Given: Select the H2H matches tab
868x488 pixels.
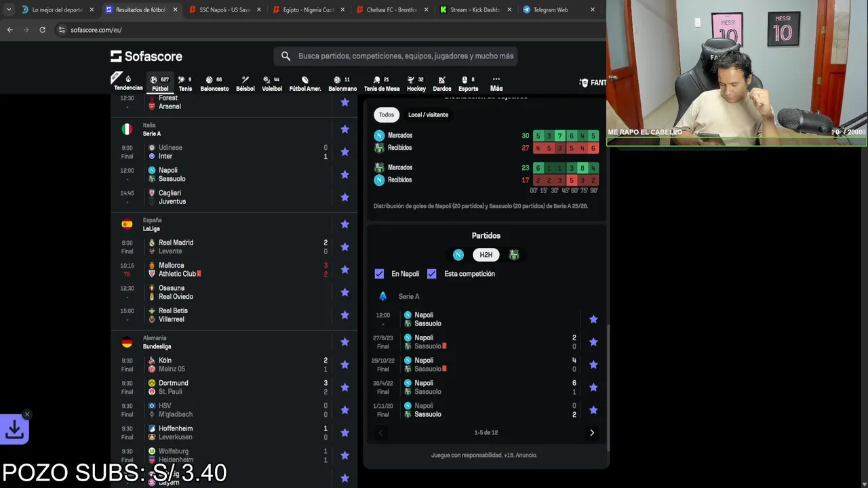Looking at the screenshot, I should click(x=486, y=255).
